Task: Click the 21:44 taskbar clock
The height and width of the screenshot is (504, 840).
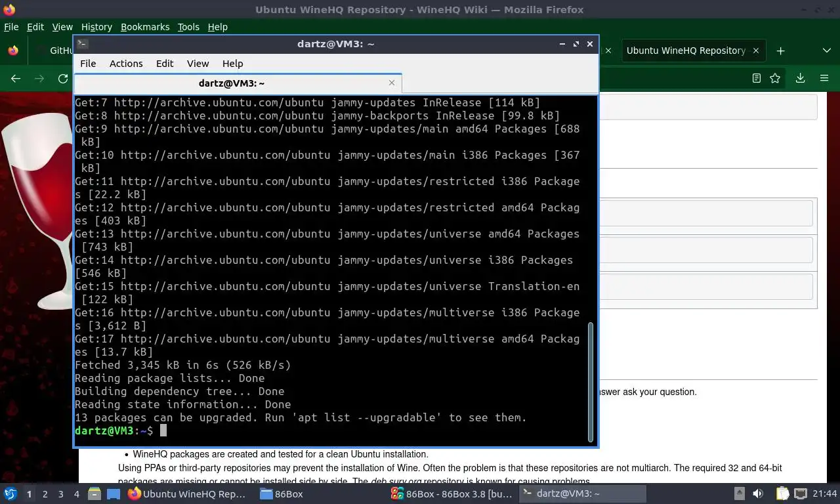Action: coord(826,493)
